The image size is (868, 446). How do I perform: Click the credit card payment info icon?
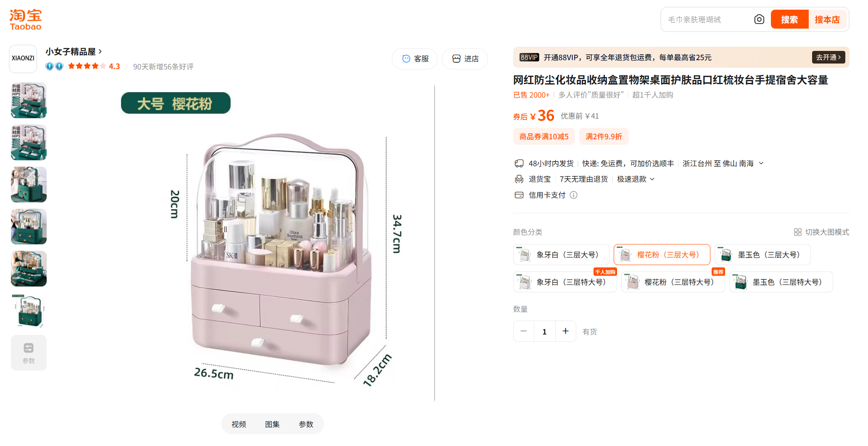(573, 195)
